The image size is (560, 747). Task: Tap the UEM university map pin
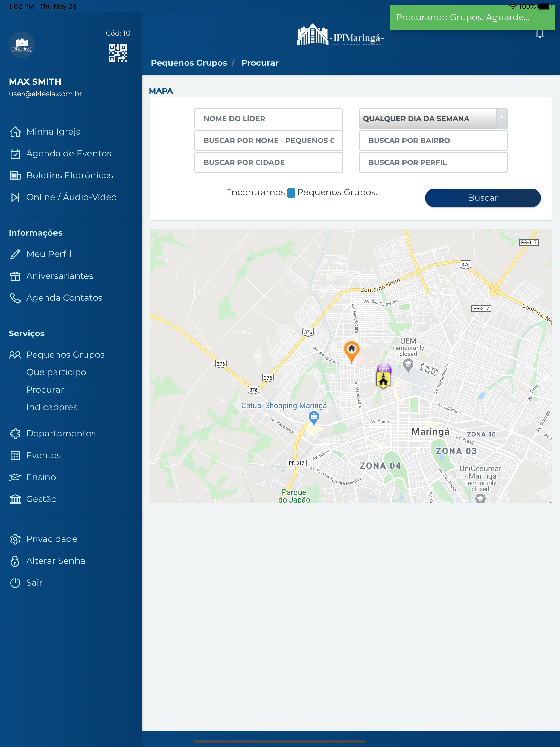[408, 365]
